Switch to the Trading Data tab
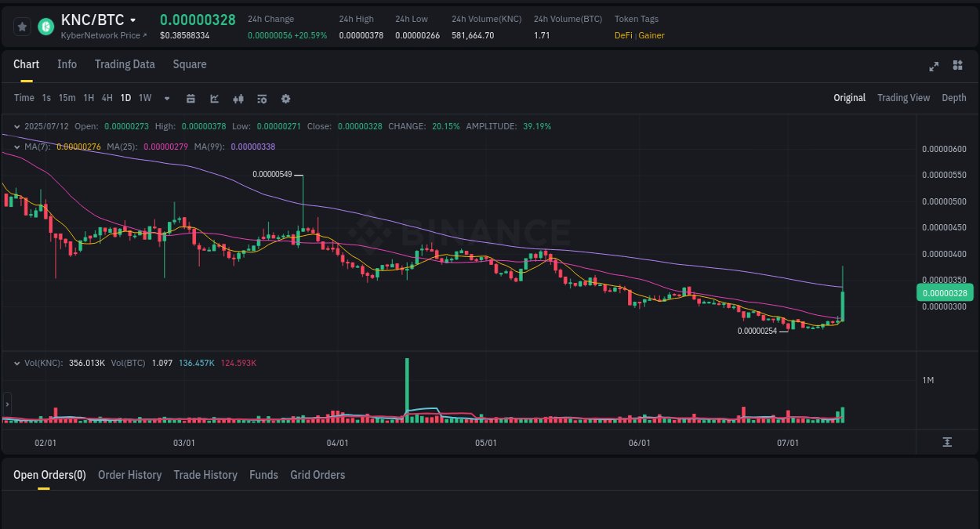This screenshot has height=529, width=980. point(125,64)
